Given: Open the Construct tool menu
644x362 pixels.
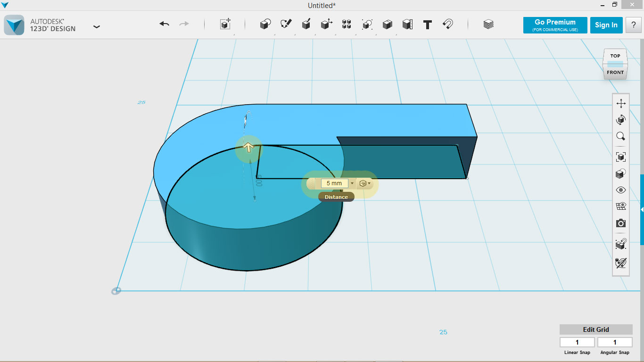Looking at the screenshot, I should coord(306,25).
